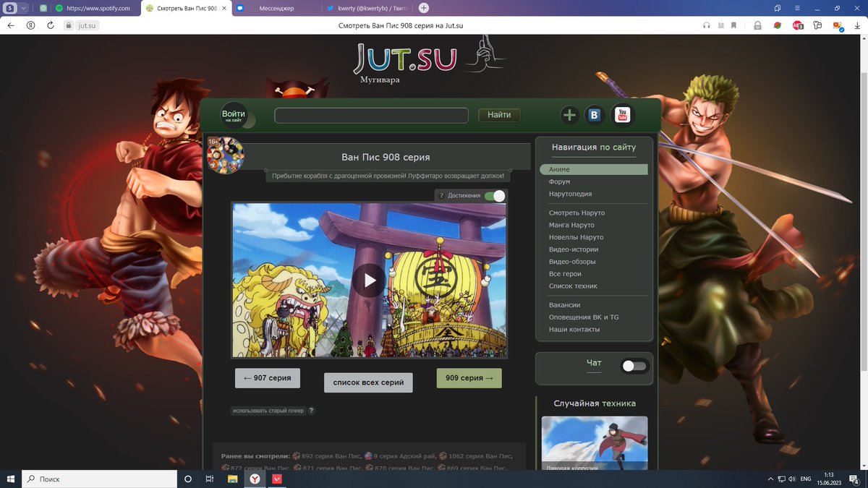Toggle the Достижения switch off
Screen dimensions: 868x488
click(x=495, y=196)
